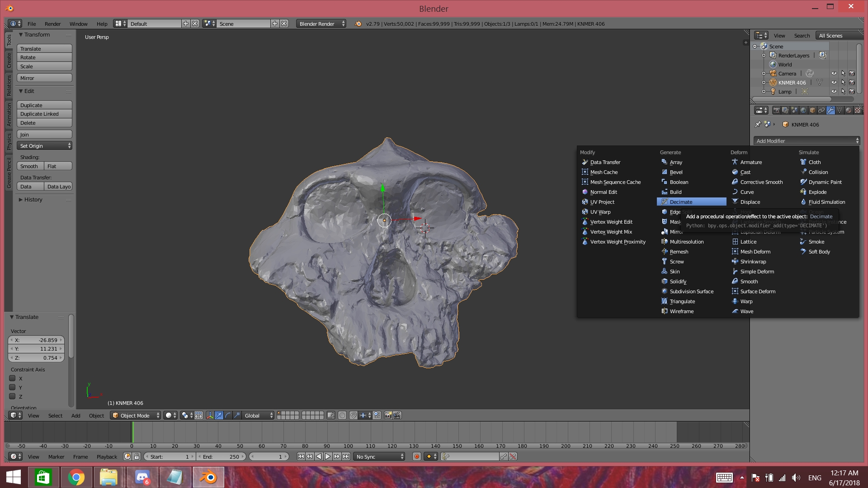The width and height of the screenshot is (868, 488).
Task: Toggle Lamp visibility eye in outliner
Action: [x=834, y=91]
